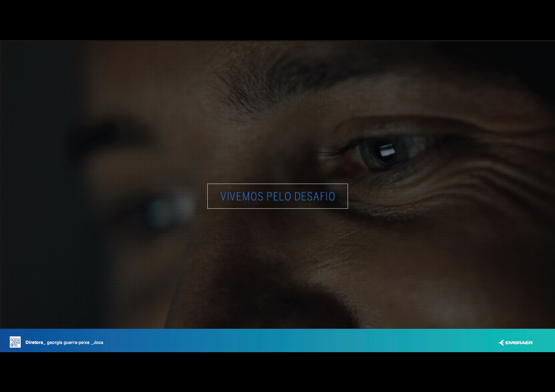The height and width of the screenshot is (392, 555).
Task: Click the word "DESAFIO" in the title
Action: click(315, 196)
